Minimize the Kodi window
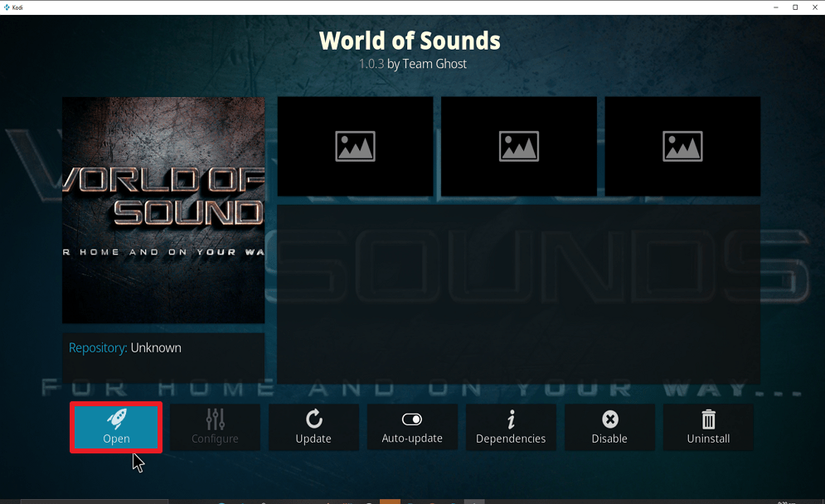This screenshot has width=825, height=504. pos(776,7)
